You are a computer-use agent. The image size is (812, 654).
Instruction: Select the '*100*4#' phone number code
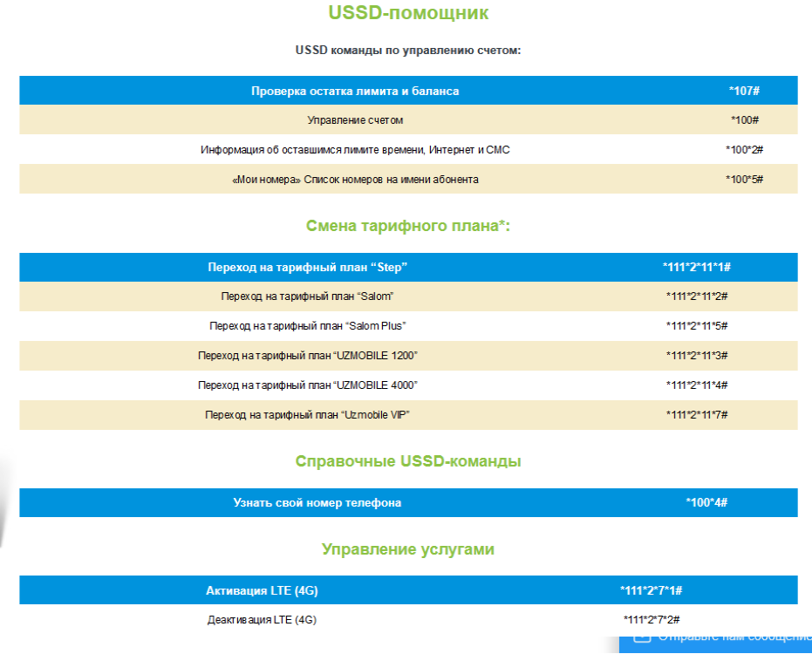coord(706,503)
